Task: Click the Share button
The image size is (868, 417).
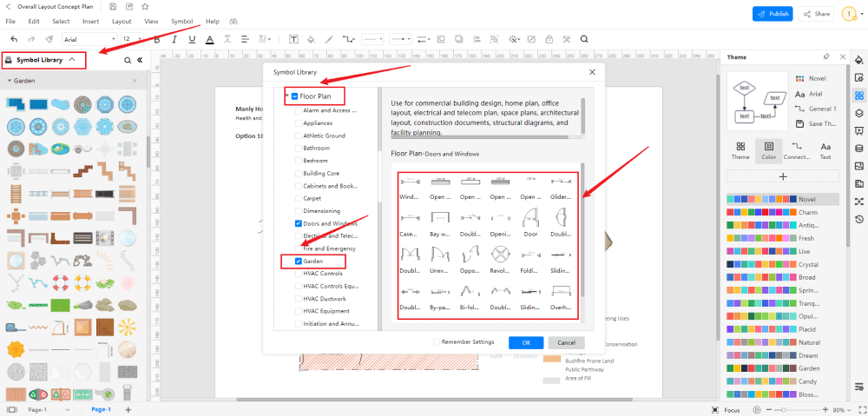Action: (x=816, y=14)
